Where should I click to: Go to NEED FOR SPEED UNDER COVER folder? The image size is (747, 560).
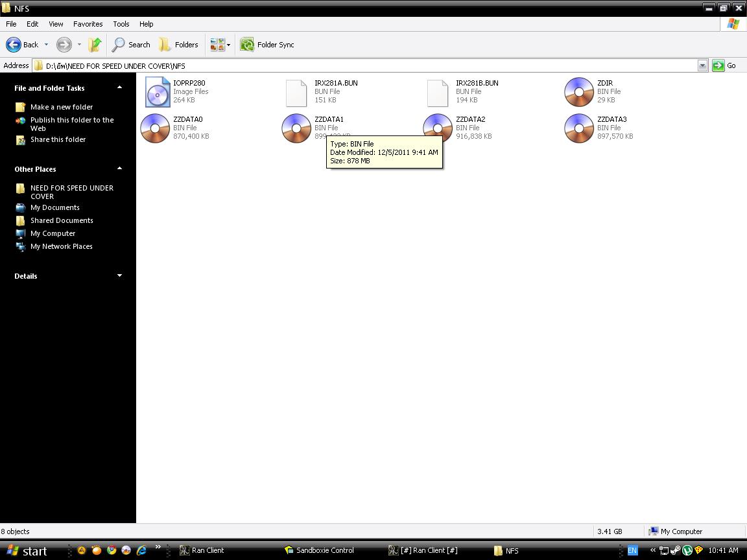[72, 192]
